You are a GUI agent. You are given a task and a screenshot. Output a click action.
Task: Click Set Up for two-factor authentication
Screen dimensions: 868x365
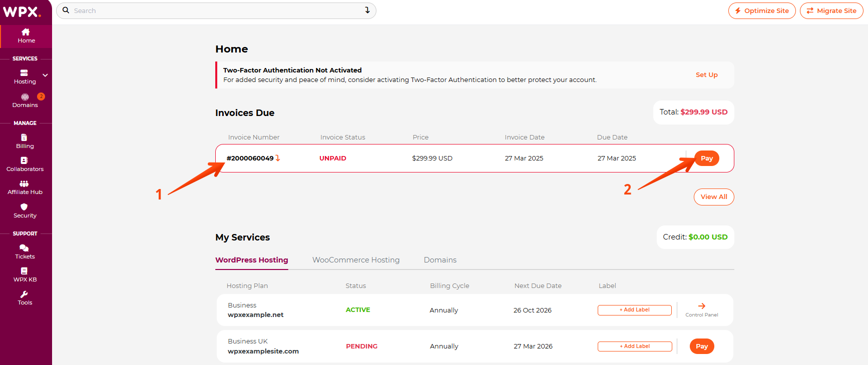tap(706, 75)
